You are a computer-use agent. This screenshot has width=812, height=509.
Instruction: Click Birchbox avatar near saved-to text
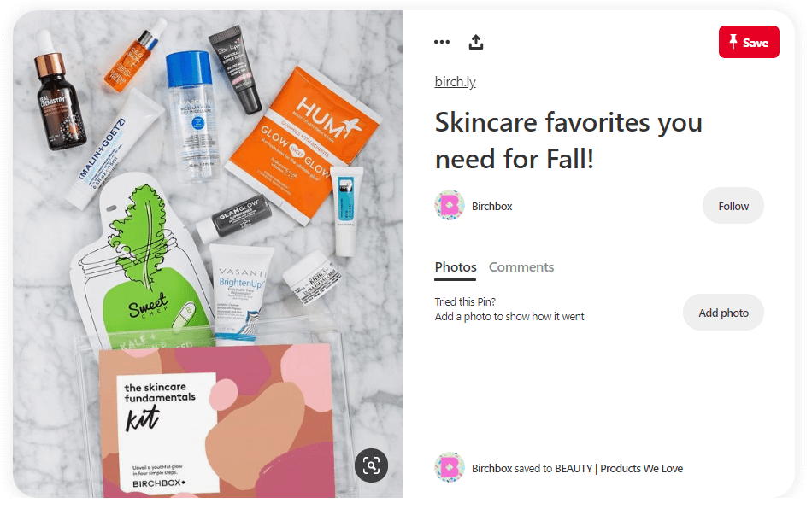[450, 468]
